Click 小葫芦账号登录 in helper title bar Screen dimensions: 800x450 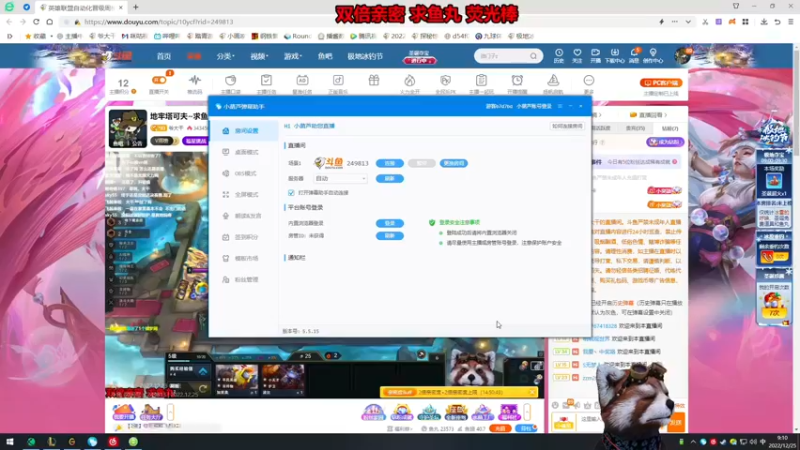[x=534, y=106]
